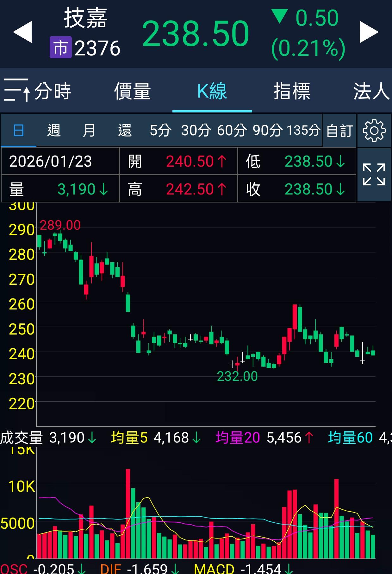The width and height of the screenshot is (392, 574).
Task: Open the 法人 tab
Action: [371, 91]
